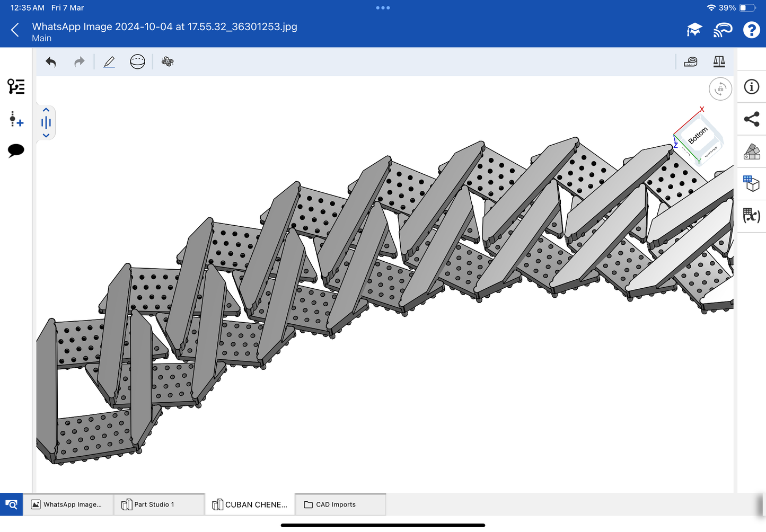This screenshot has height=532, width=766.
Task: Collapse the panel handle down chevron
Action: (46, 136)
